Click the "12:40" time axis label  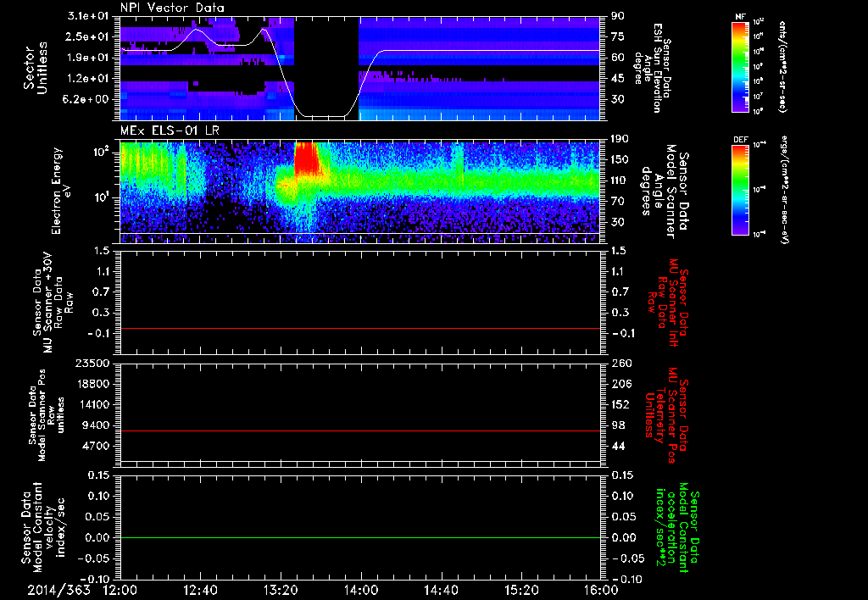click(200, 590)
